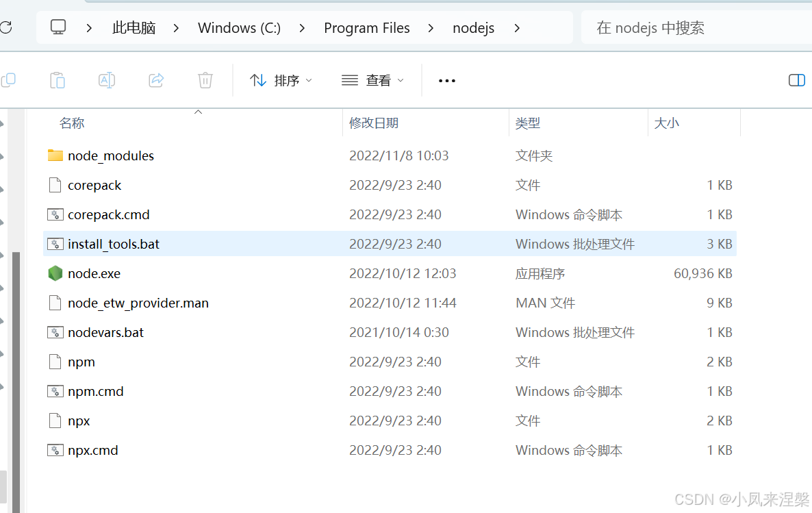This screenshot has width=812, height=513.
Task: Expand chevron after Windows (C:) breadcrumb
Action: pos(302,28)
